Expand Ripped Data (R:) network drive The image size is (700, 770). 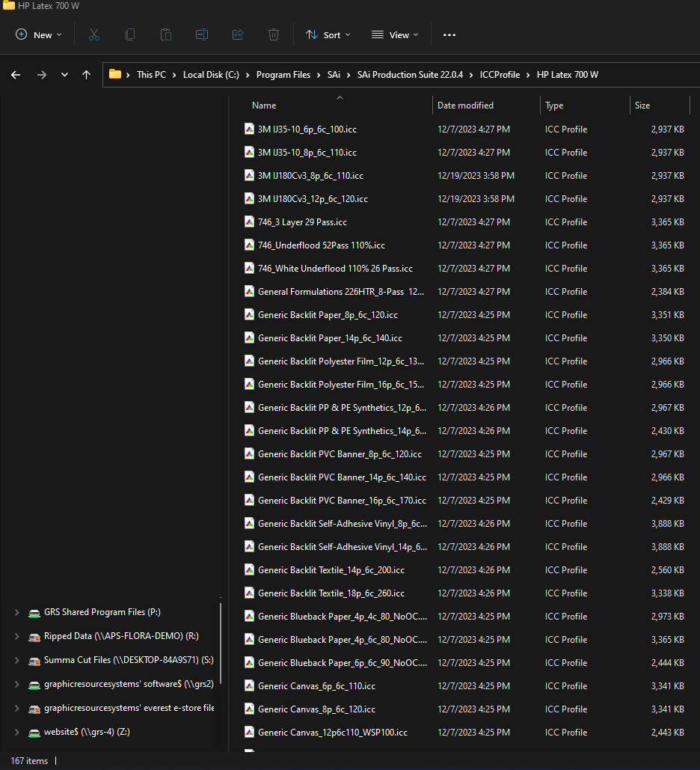(16, 636)
